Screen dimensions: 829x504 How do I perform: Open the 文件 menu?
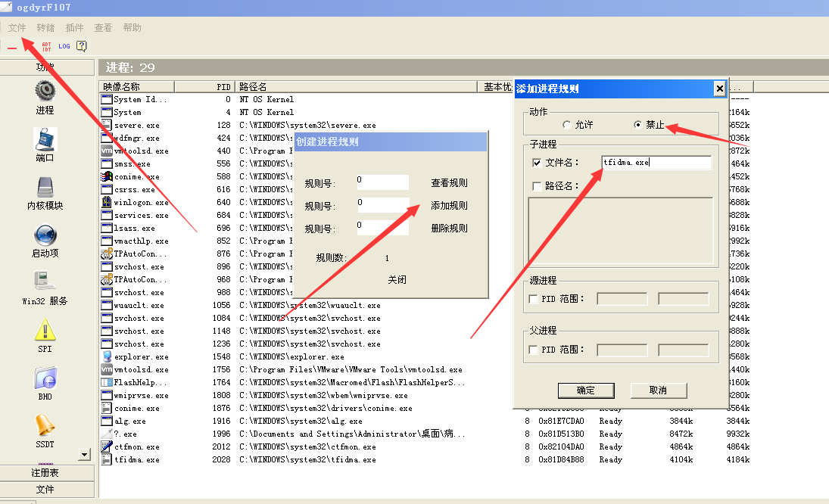click(17, 27)
